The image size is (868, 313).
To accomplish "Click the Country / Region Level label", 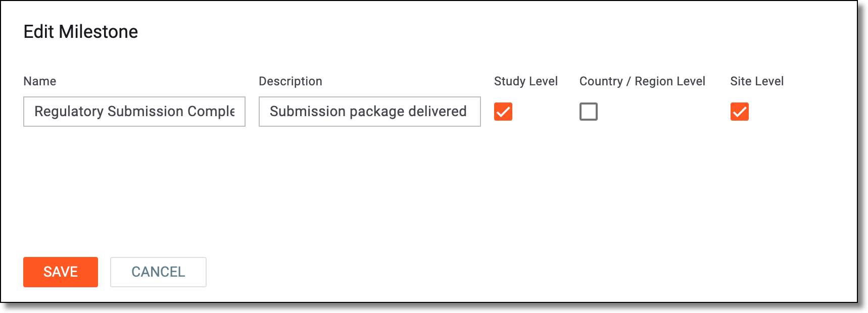I will click(x=642, y=81).
